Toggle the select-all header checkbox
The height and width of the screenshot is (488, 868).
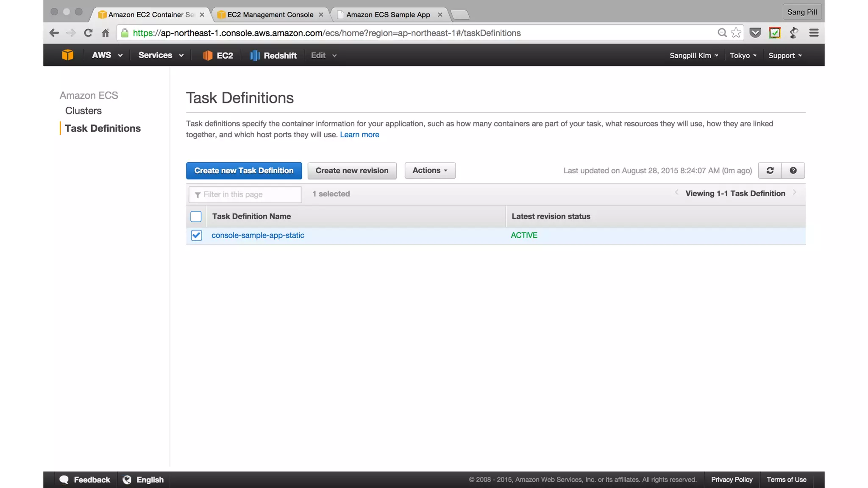(x=196, y=216)
